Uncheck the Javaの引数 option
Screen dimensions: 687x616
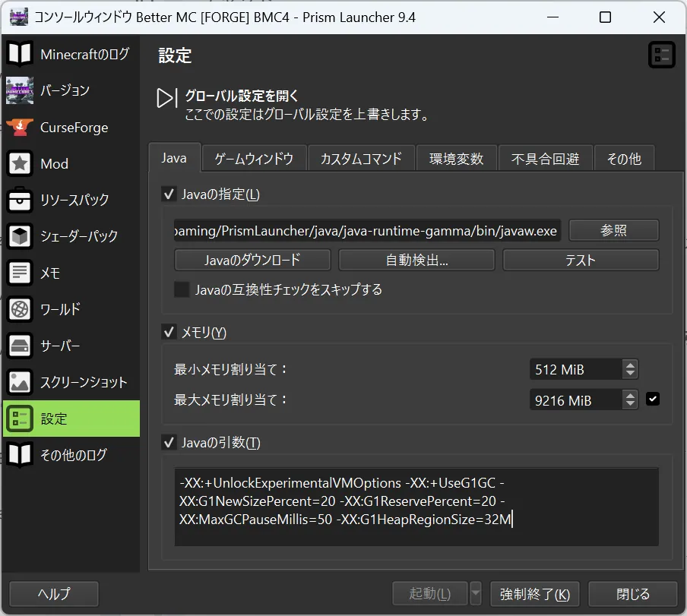[168, 443]
